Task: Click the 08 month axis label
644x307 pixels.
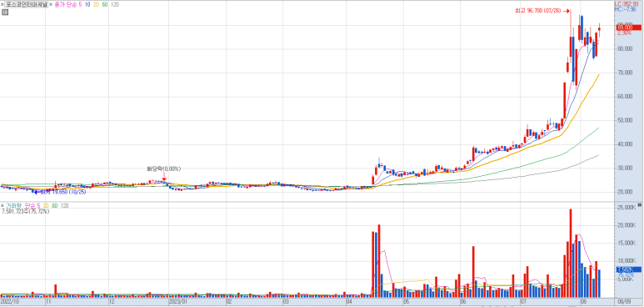Action: [584, 302]
